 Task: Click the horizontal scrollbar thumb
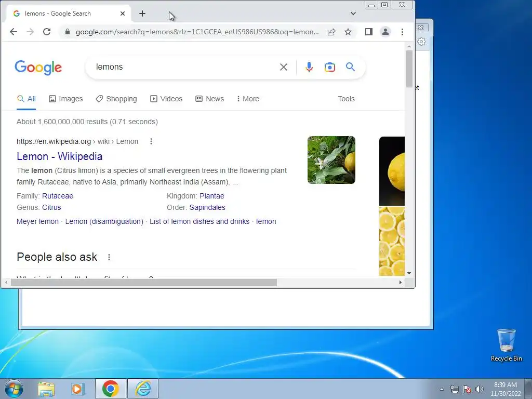[144, 282]
